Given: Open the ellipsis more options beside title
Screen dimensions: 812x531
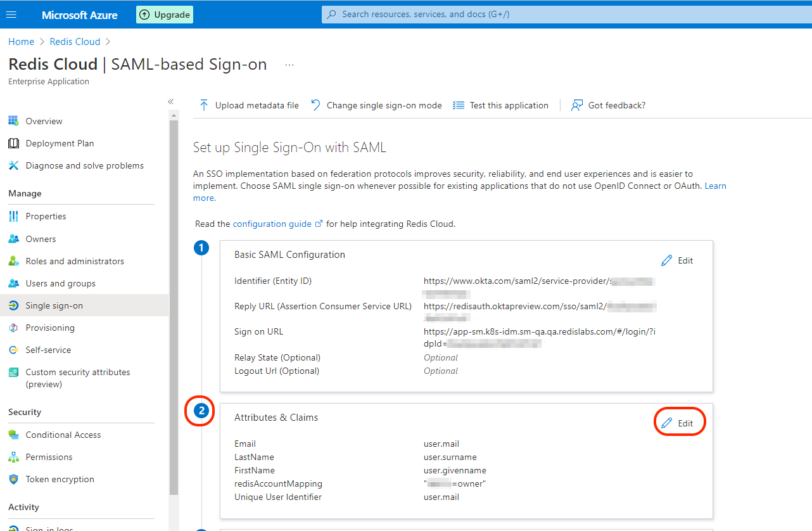Looking at the screenshot, I should click(289, 65).
